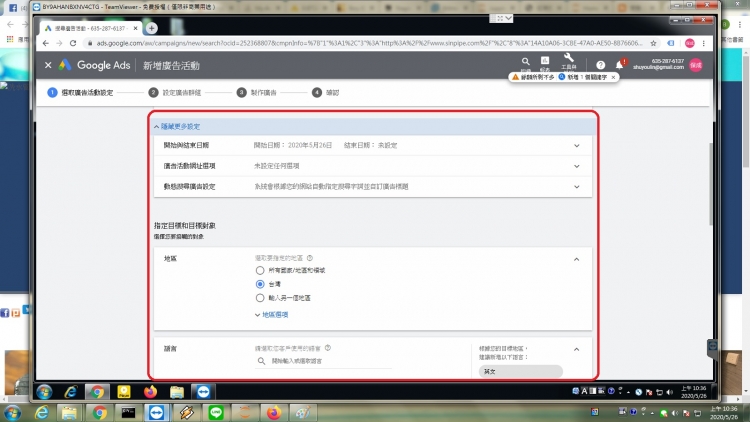
Task: Expand the campaign URL options row
Action: tap(373, 166)
